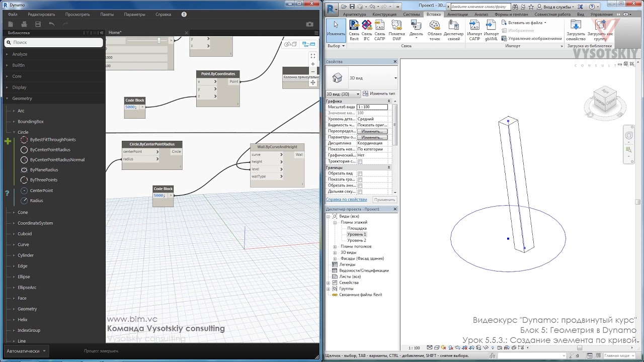The height and width of the screenshot is (362, 644).
Task: Collapse the Geometry library category
Action: (22, 99)
